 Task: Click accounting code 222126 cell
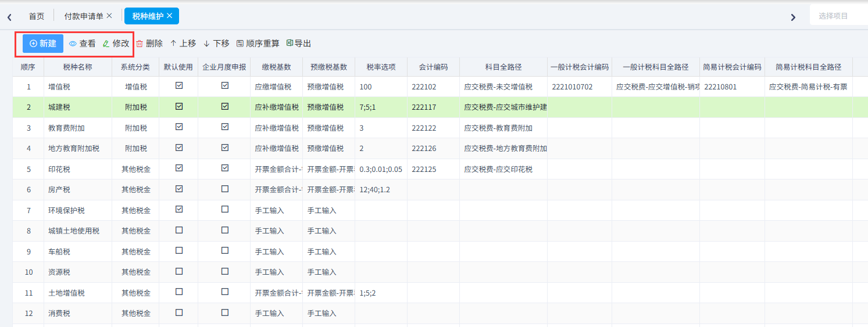(x=433, y=149)
